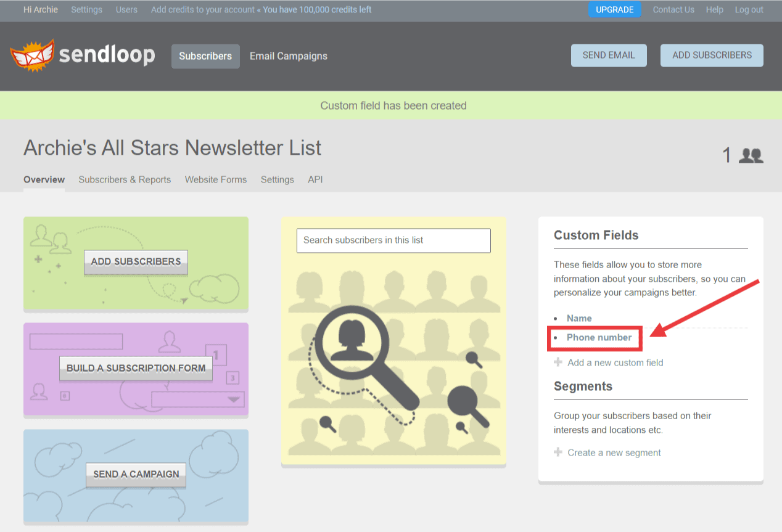Click the green ADD SUBSCRIBERS button
782x532 pixels.
136,262
